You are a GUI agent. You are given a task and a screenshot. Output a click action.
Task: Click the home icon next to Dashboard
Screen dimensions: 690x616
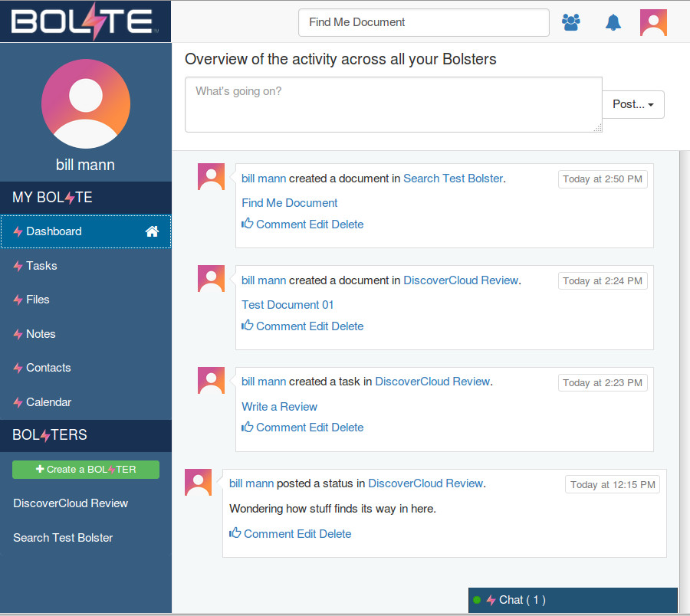tap(152, 231)
